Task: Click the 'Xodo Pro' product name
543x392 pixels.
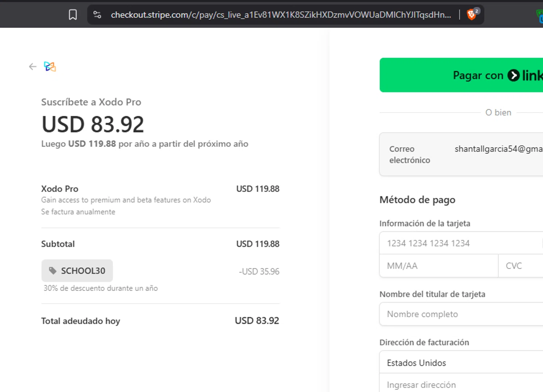Action: (60, 189)
